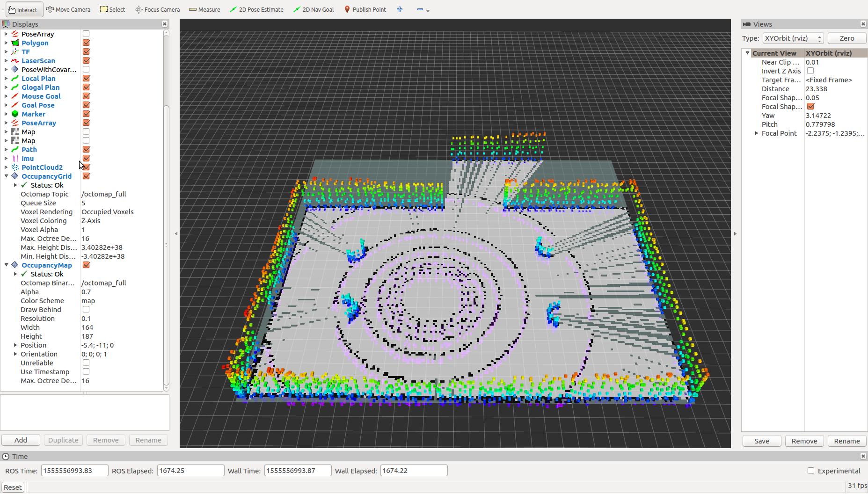Disable the Polygon display checkbox

(86, 43)
